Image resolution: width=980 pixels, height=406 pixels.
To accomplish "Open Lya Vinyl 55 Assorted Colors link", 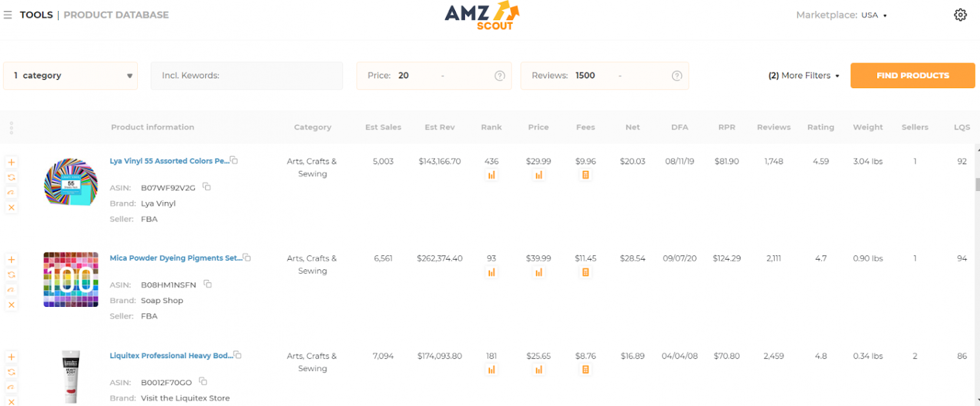I will point(169,161).
